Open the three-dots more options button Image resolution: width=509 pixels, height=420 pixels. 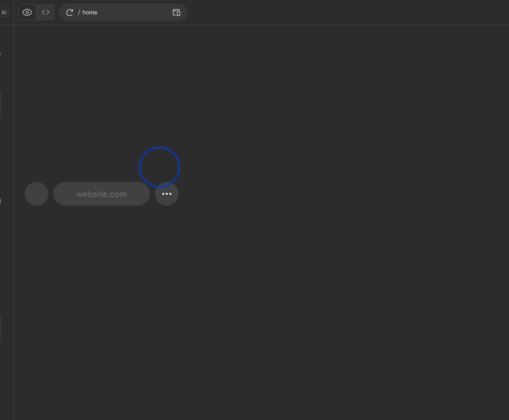point(167,194)
